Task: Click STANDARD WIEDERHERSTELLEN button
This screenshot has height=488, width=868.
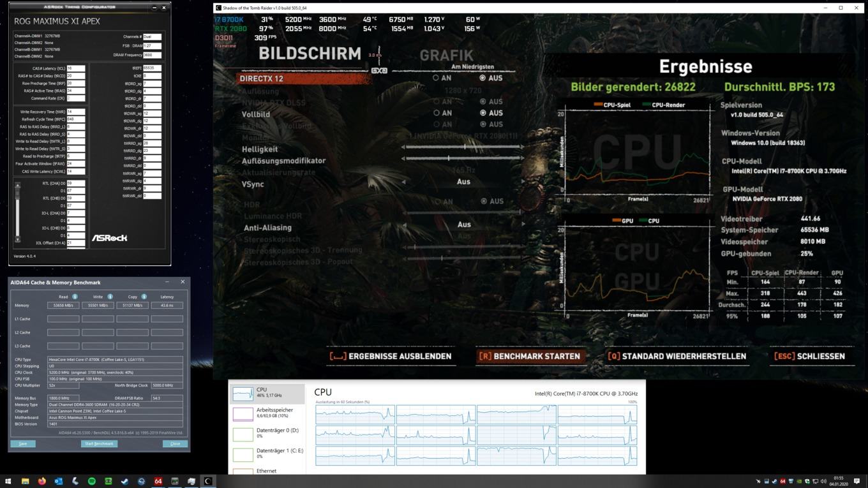Action: (x=677, y=356)
